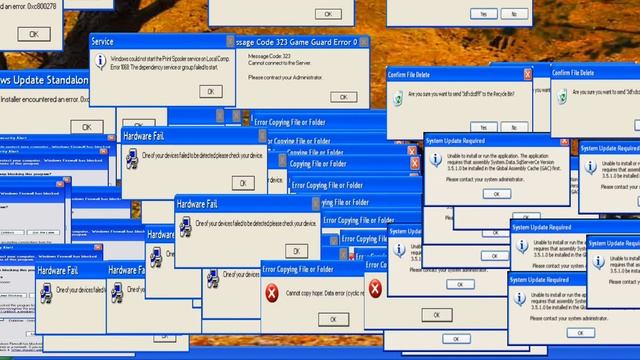This screenshot has width=640, height=360.
Task: Click red error icon beside 'Cannot copy hope' message
Action: [271, 293]
